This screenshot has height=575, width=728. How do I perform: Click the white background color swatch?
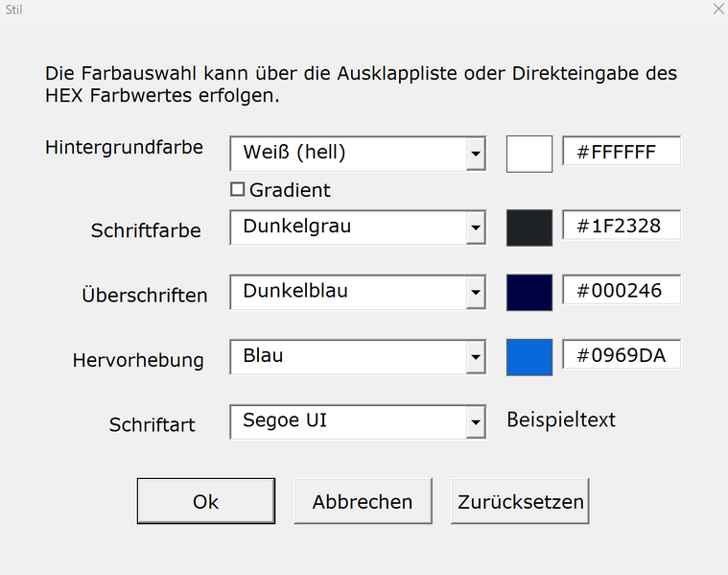point(529,154)
